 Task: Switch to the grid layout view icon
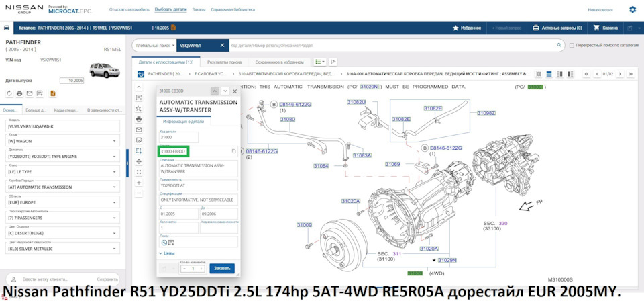539,74
